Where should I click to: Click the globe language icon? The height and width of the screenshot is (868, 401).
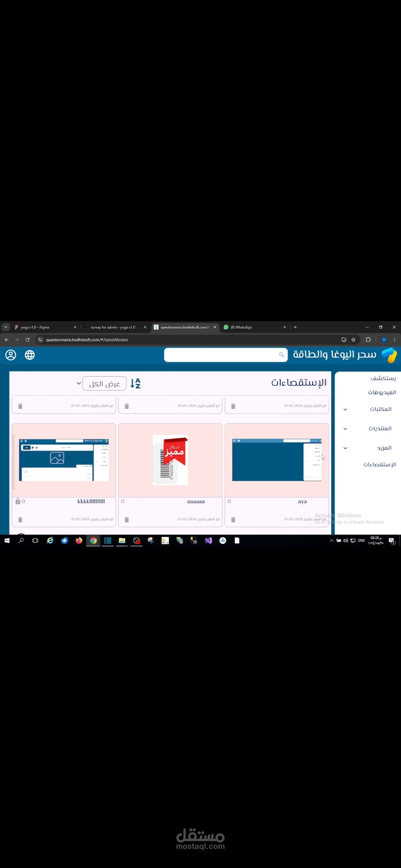tap(30, 355)
